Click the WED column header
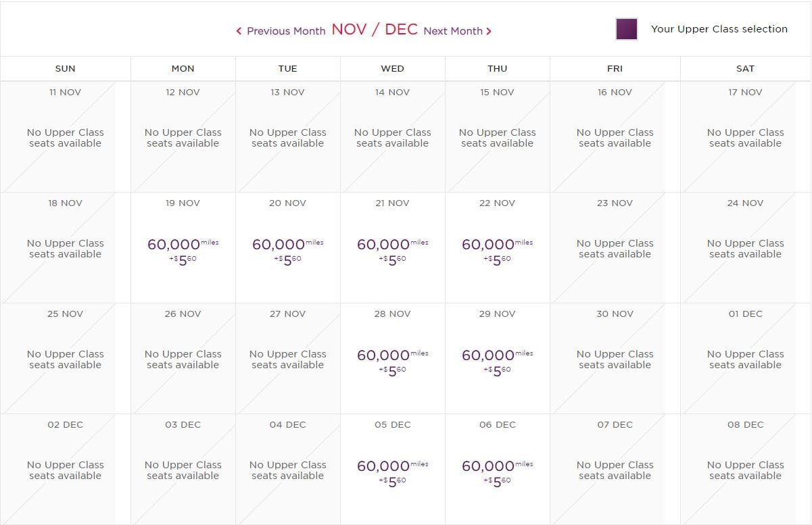 [x=393, y=69]
